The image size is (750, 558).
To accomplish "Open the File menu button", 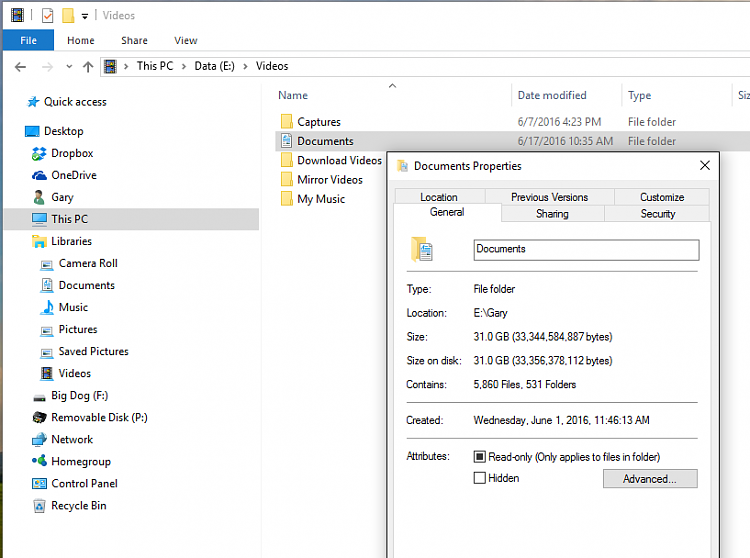I will click(28, 41).
